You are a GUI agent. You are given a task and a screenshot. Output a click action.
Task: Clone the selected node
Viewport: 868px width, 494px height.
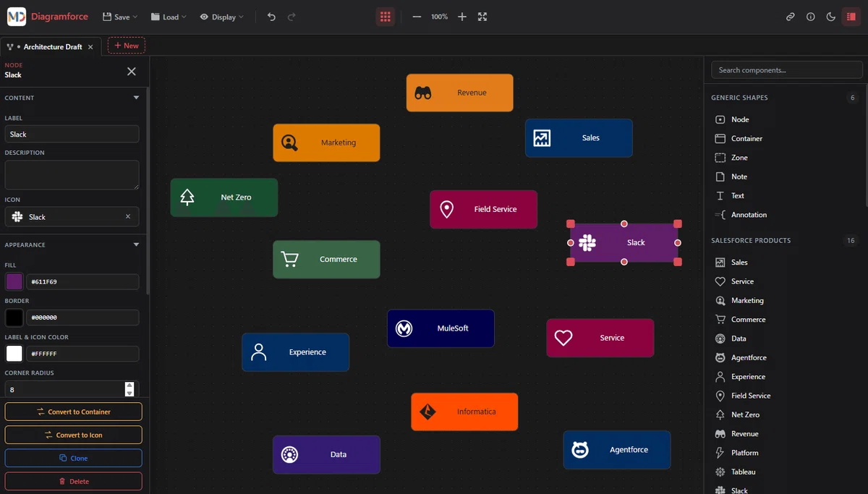[74, 458]
